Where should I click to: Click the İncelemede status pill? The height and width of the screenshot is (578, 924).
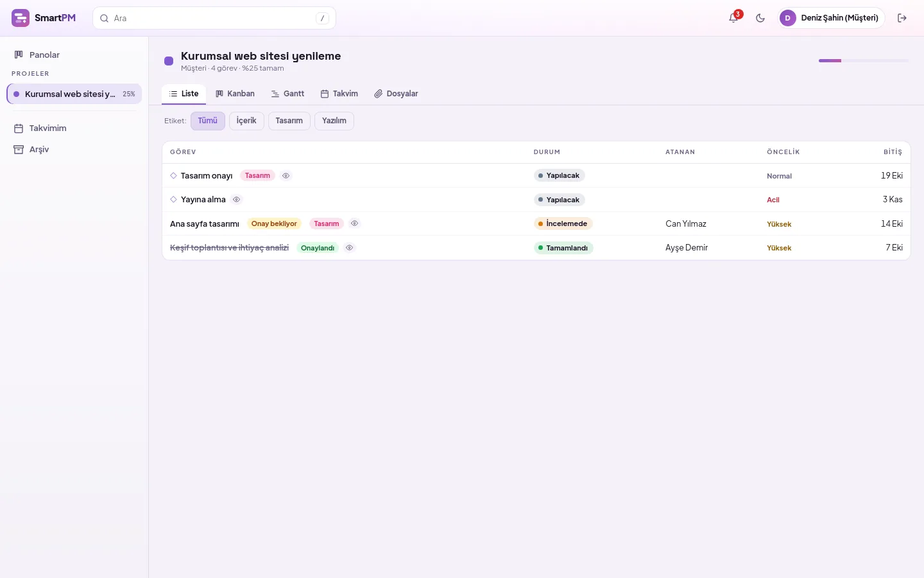pos(563,223)
